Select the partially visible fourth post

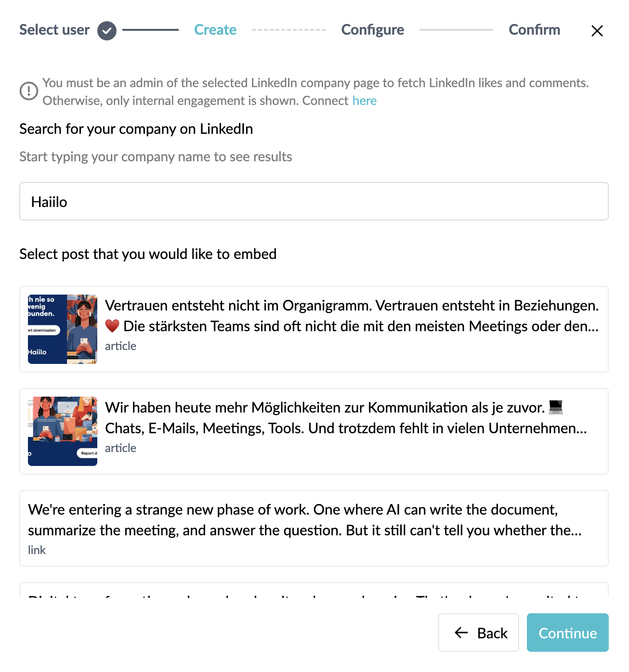coord(314,591)
